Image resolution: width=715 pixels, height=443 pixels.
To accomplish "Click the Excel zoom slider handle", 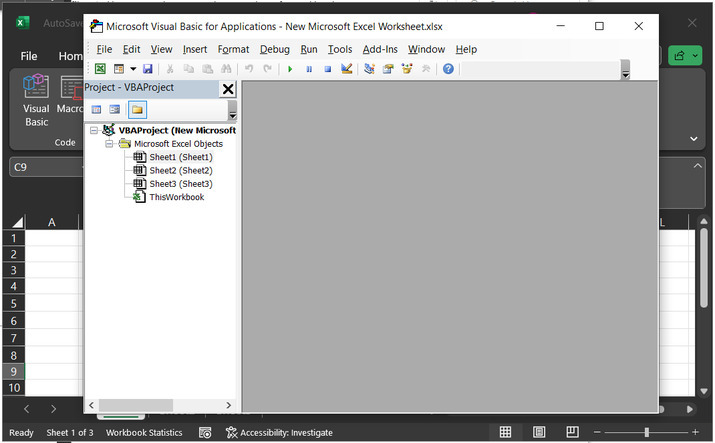I will 647,432.
